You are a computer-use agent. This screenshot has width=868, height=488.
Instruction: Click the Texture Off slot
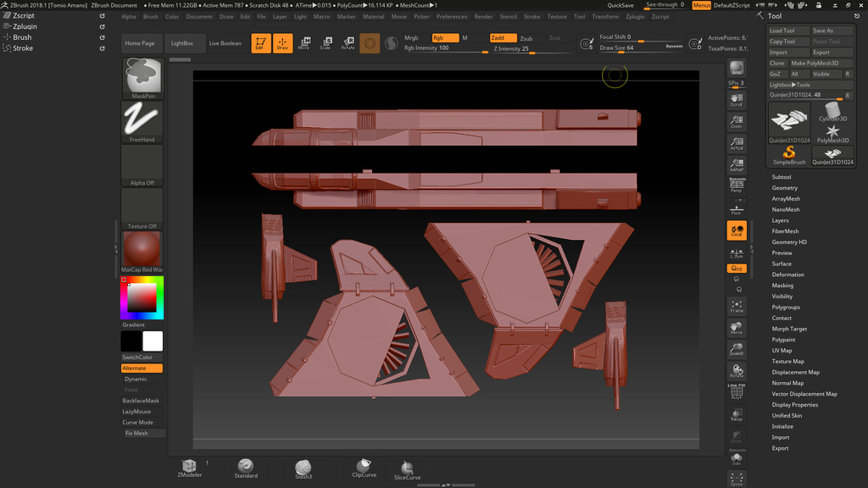click(x=142, y=208)
